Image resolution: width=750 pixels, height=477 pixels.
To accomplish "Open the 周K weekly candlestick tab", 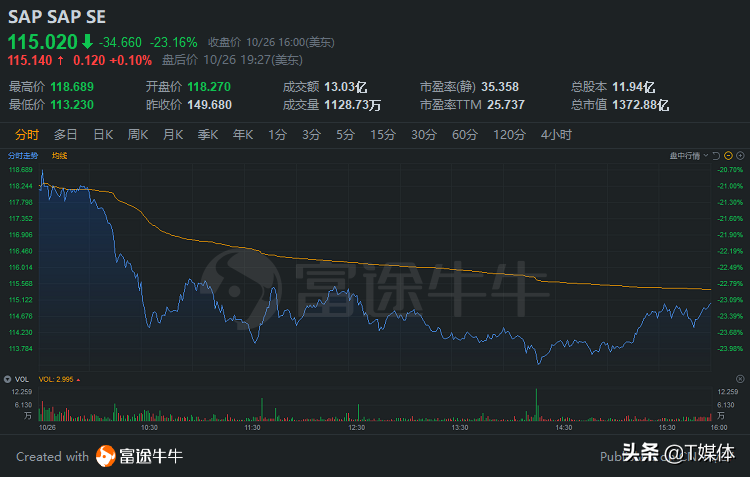I will pyautogui.click(x=138, y=135).
